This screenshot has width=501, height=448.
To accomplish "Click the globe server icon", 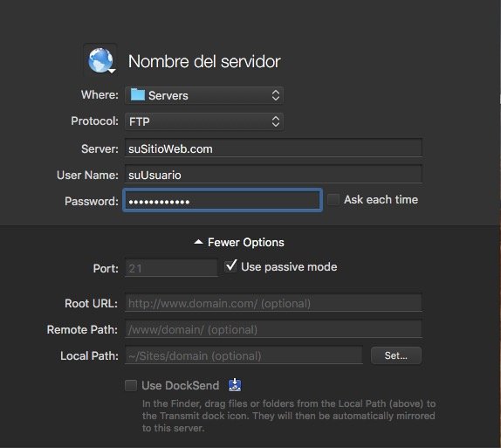I will (x=100, y=60).
